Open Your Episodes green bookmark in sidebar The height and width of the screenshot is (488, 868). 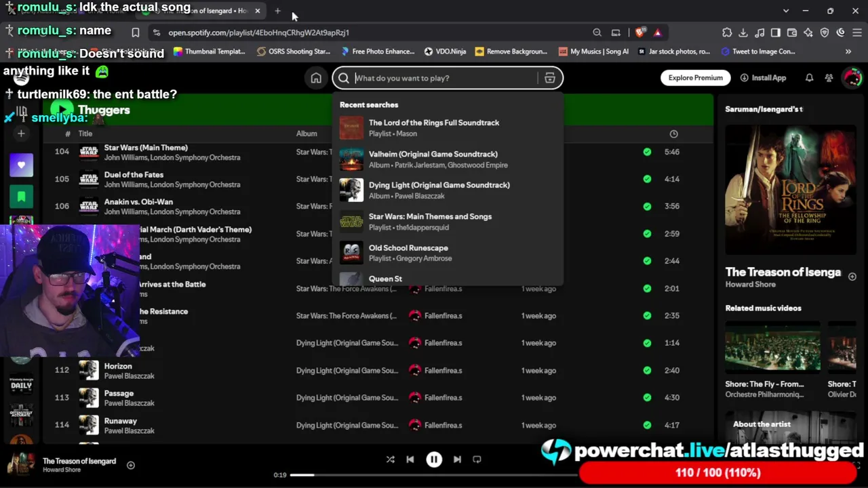(x=21, y=197)
